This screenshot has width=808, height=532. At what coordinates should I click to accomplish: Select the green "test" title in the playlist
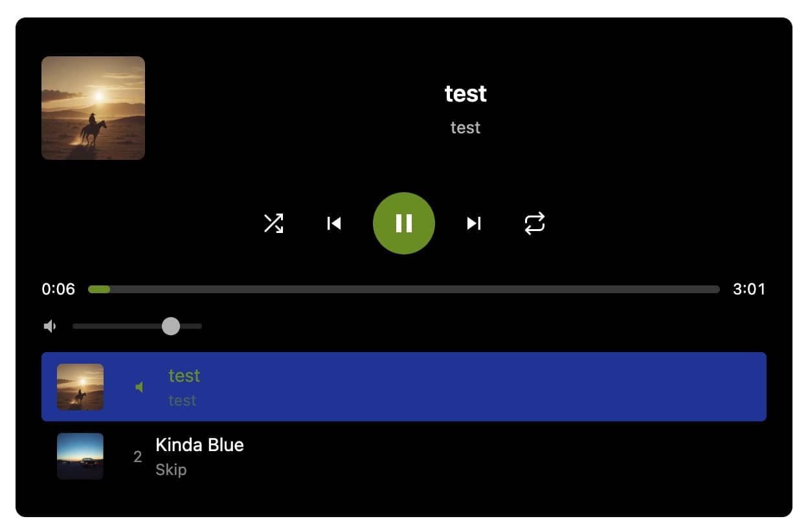[185, 376]
